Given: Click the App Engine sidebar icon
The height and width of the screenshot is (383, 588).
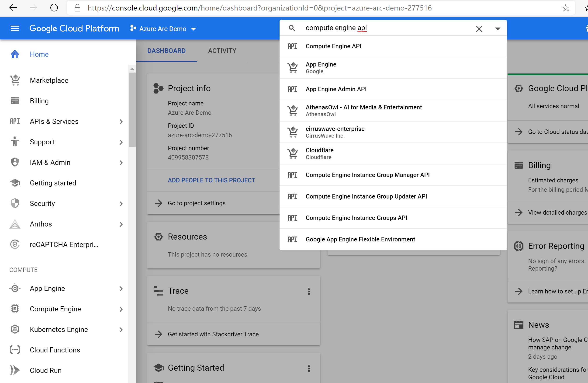Looking at the screenshot, I should pos(15,288).
